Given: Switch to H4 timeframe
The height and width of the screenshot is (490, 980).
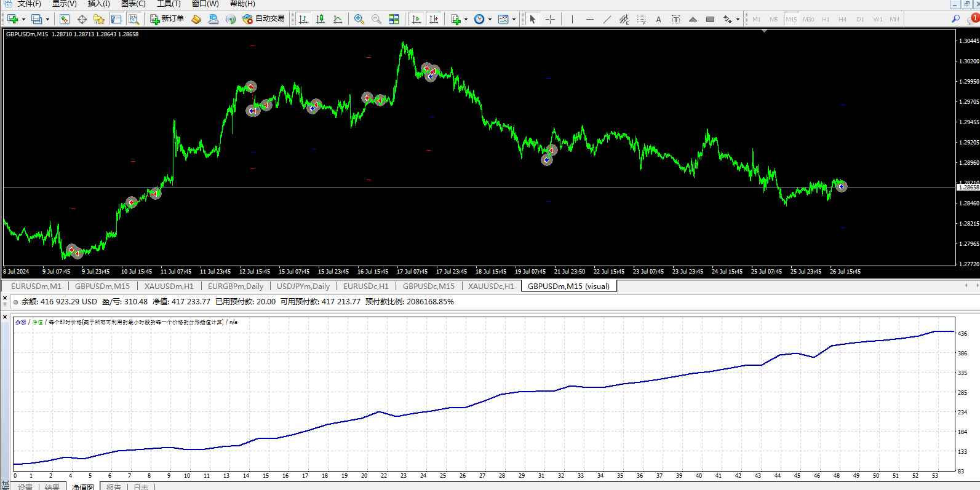Looking at the screenshot, I should (842, 19).
